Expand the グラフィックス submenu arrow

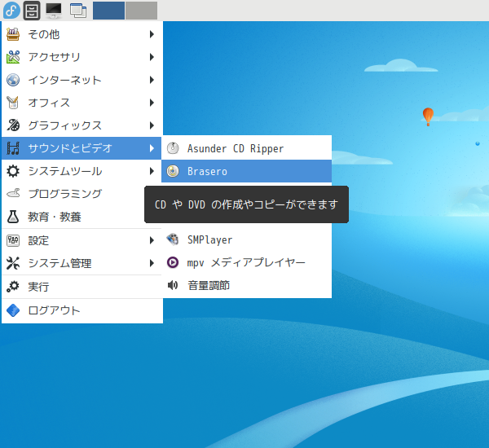click(152, 125)
